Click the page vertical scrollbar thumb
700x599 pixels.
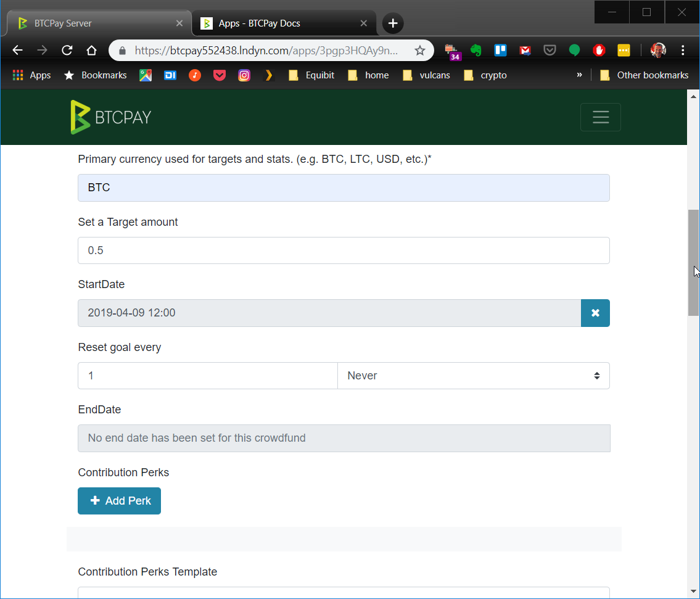coord(693,263)
